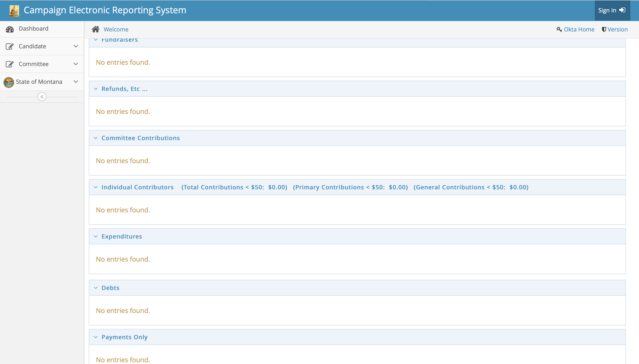This screenshot has width=639, height=364.
Task: Open the Okta Home link
Action: click(x=579, y=29)
